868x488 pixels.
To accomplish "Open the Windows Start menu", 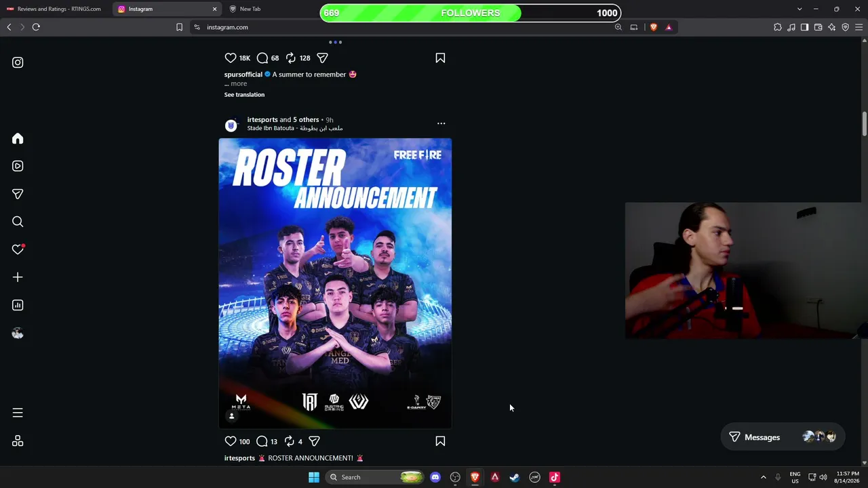I will (314, 477).
